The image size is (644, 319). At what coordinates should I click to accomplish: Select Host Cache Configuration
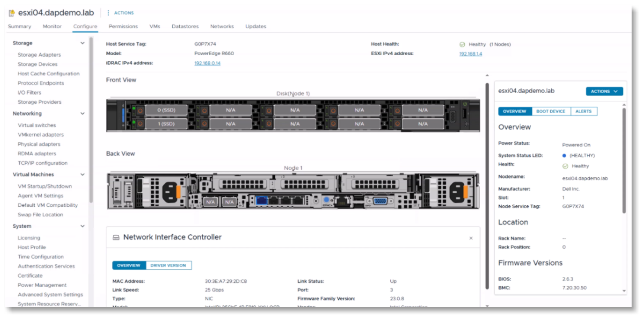[48, 73]
